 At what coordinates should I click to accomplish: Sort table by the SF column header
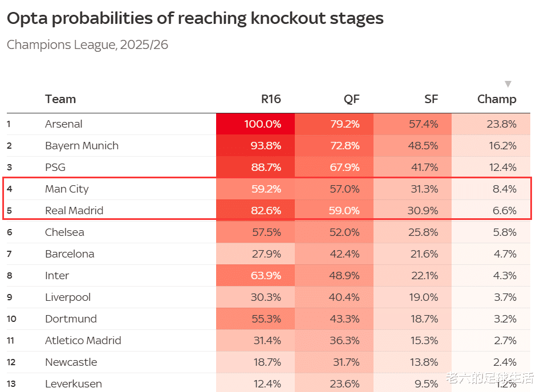pos(431,99)
